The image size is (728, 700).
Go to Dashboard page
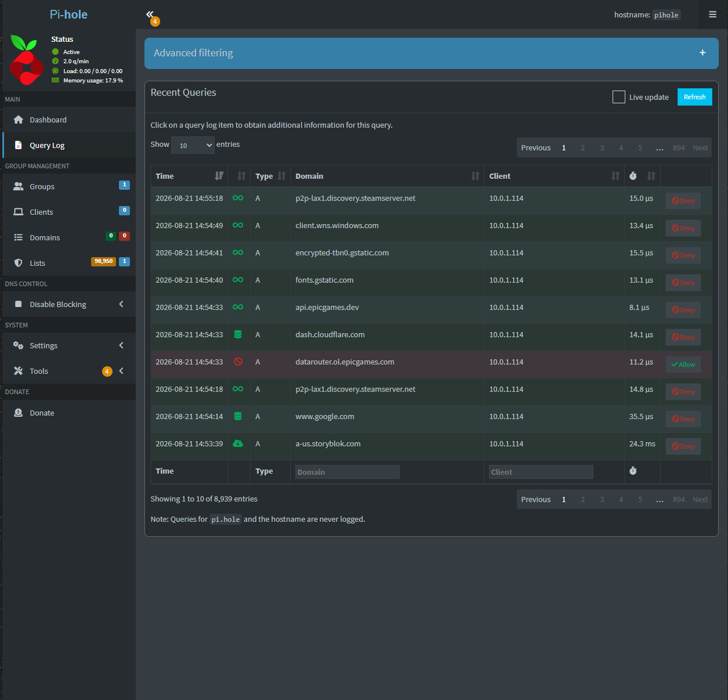[x=69, y=120]
